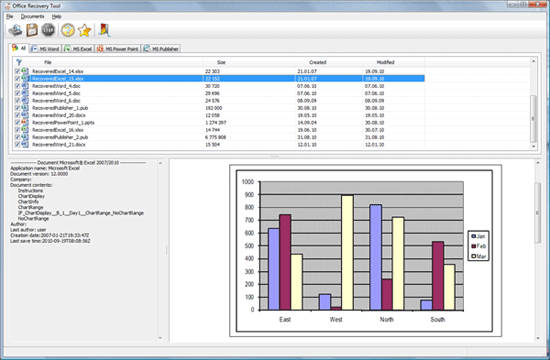Viewport: 550px width, 360px height.
Task: Click the file list vertical scrollbar thumb
Action: tap(534, 118)
